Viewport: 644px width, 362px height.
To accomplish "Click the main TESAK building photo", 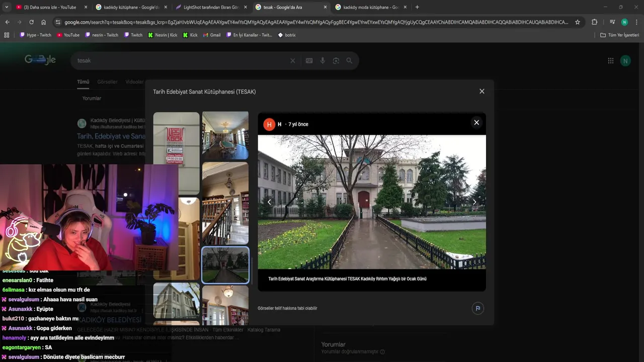I will pyautogui.click(x=372, y=202).
